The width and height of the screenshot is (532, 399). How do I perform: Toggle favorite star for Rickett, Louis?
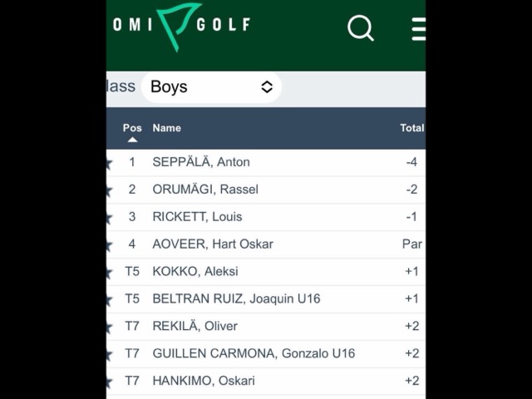pyautogui.click(x=109, y=218)
